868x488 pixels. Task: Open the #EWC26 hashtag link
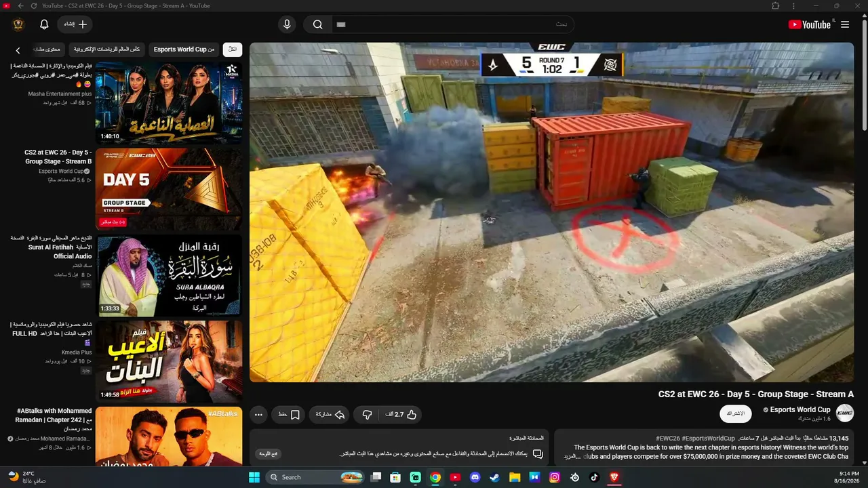668,439
